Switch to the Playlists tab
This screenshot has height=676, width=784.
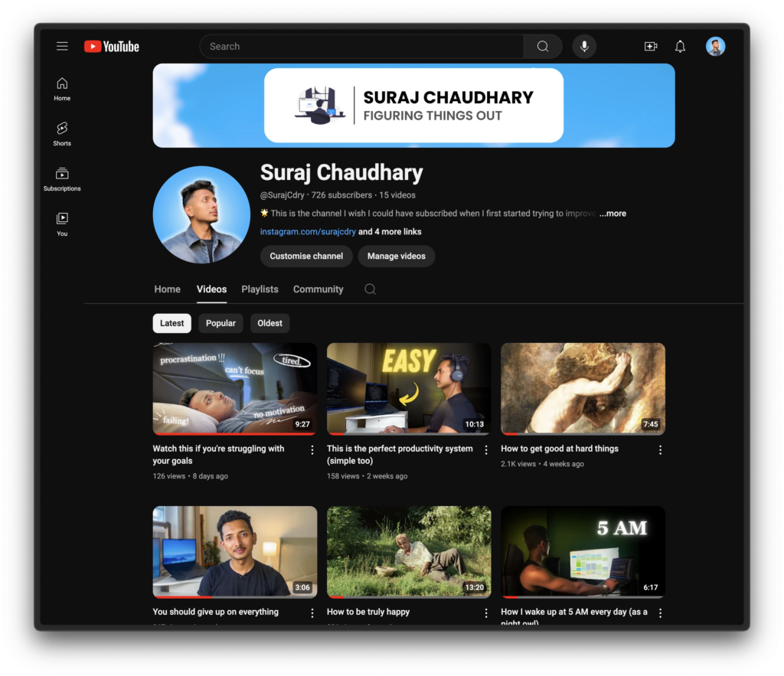pyautogui.click(x=260, y=289)
